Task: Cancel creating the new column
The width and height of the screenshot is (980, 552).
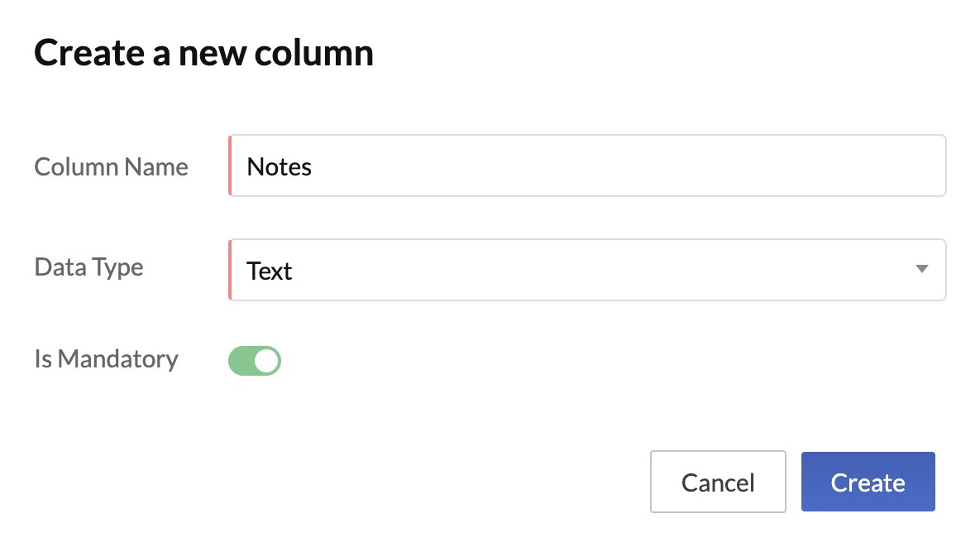Action: (718, 482)
